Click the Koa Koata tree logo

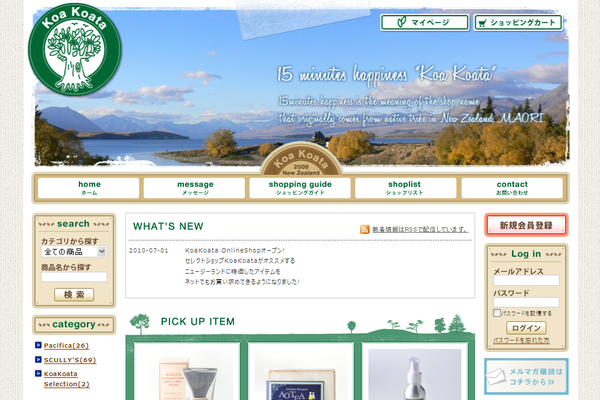click(75, 56)
